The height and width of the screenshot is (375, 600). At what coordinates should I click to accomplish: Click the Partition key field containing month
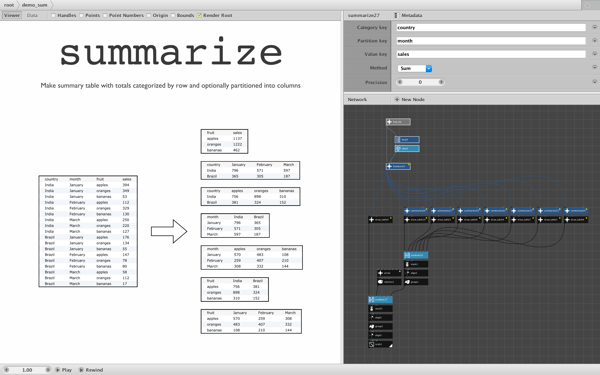click(491, 41)
